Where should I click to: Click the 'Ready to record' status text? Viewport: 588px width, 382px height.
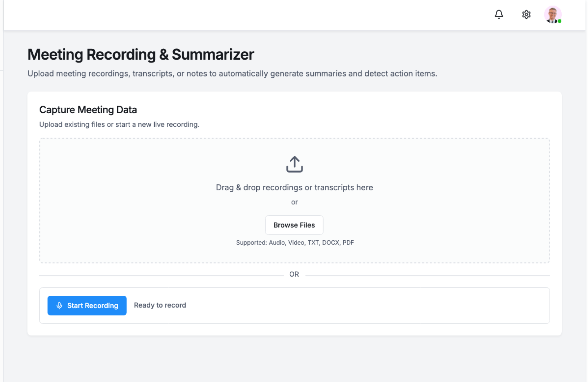click(160, 305)
